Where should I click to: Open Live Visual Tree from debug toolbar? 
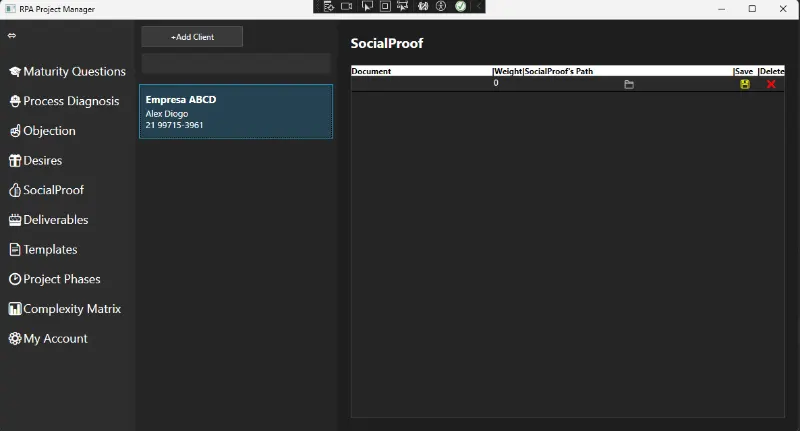click(329, 6)
